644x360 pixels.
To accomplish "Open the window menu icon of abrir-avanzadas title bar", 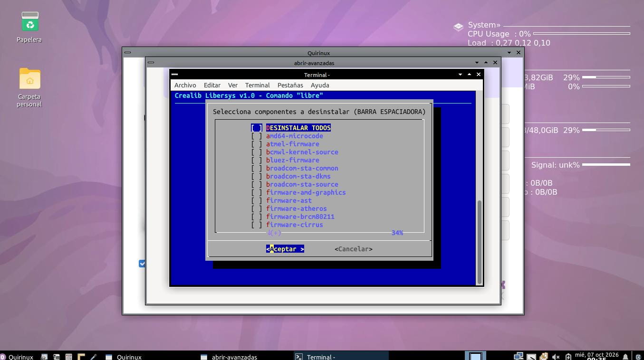I will pos(150,63).
